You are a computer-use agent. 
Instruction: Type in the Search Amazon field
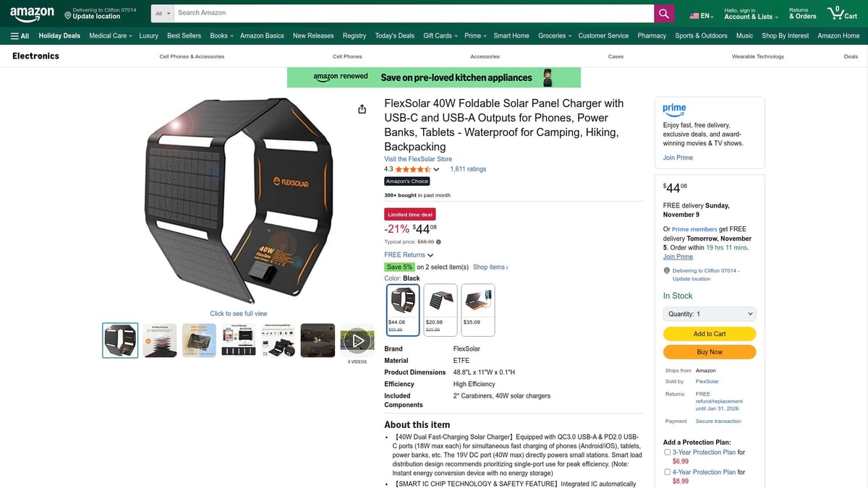412,13
